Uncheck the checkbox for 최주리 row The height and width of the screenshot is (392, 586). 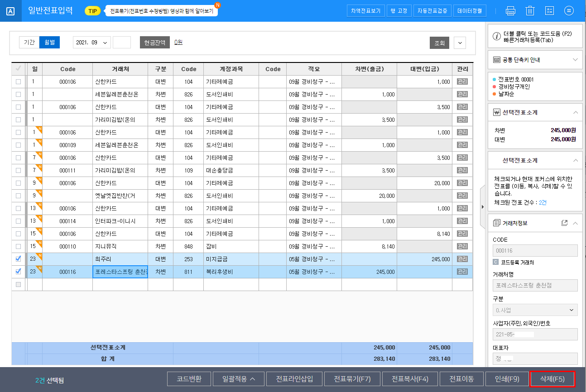tap(18, 259)
